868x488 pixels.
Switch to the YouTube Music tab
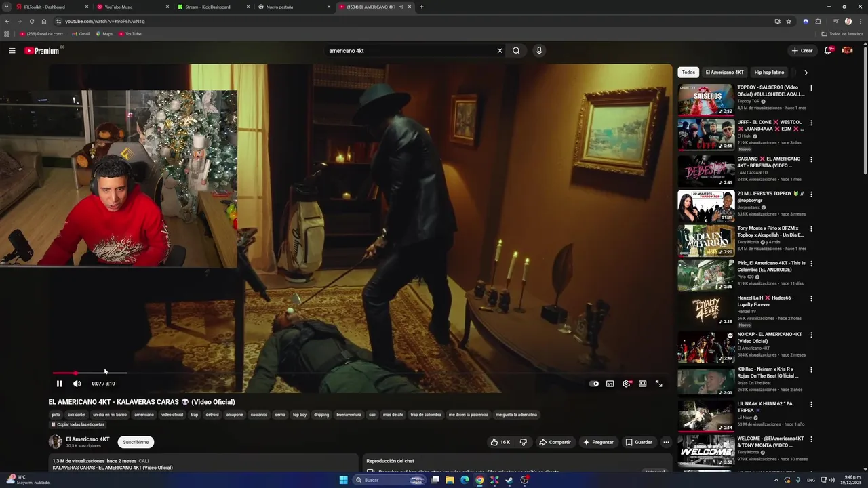coord(132,7)
